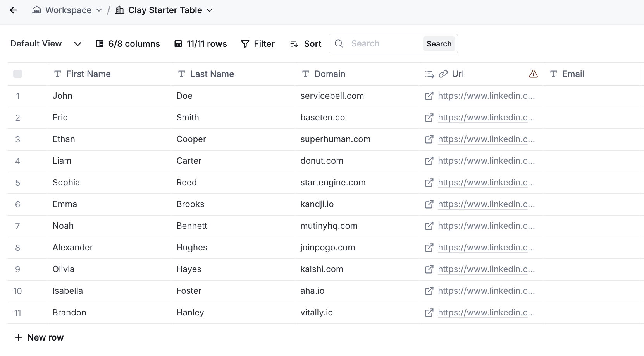Click external link icon in John's row

pos(429,96)
